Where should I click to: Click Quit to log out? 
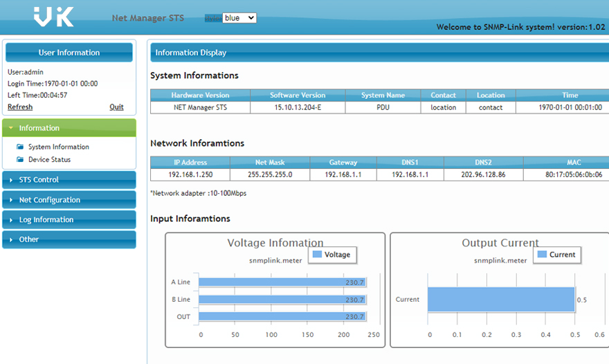click(x=116, y=107)
